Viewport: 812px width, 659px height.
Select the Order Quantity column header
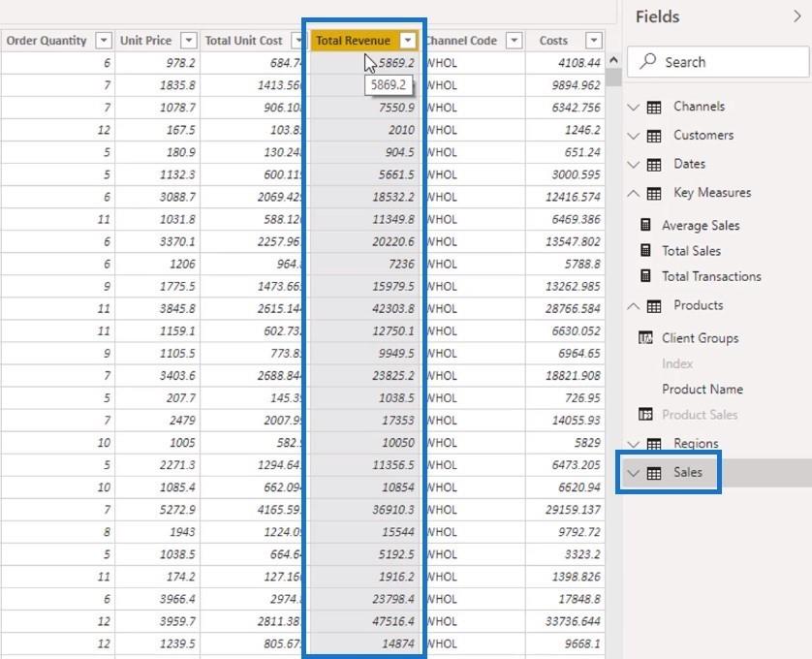(47, 41)
